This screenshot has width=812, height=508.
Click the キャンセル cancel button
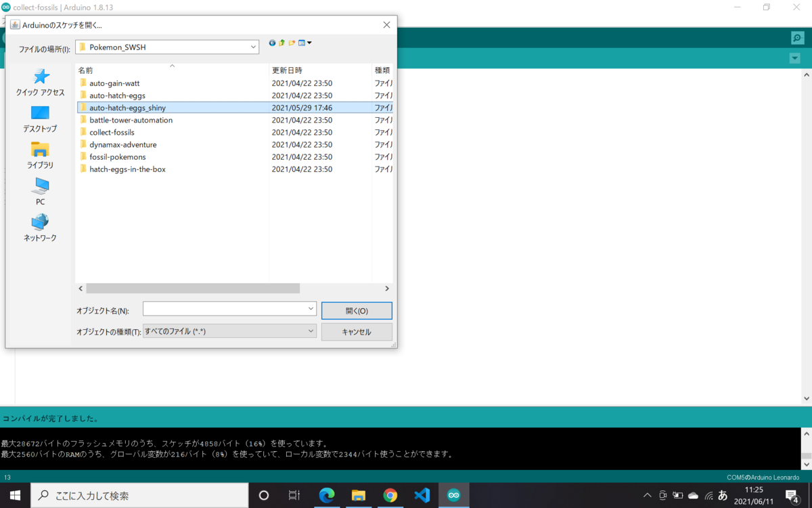(x=357, y=332)
